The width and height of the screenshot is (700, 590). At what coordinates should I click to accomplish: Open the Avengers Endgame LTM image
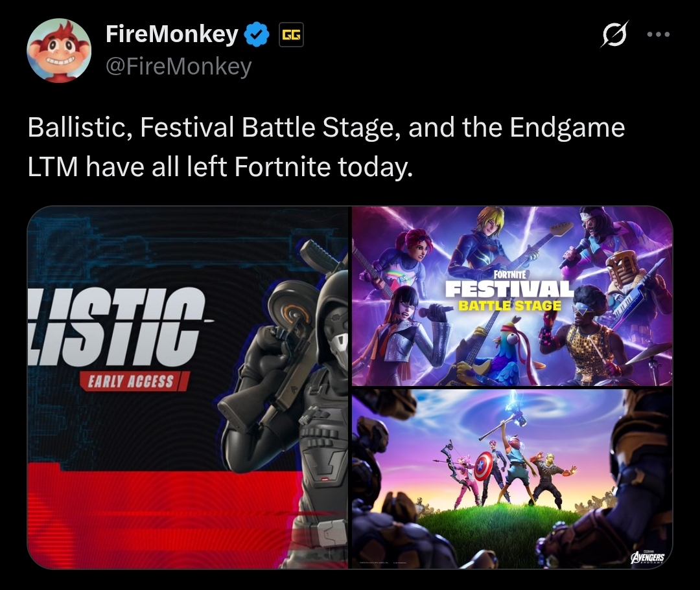tap(512, 479)
